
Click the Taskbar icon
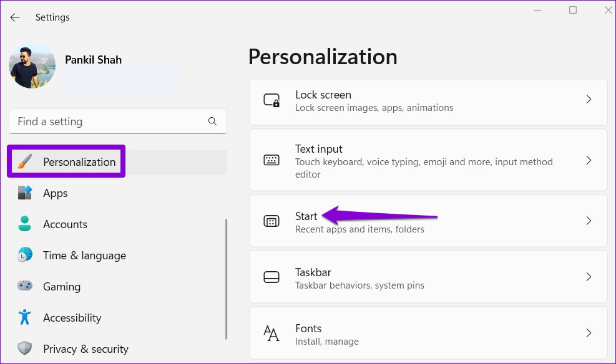click(x=271, y=277)
